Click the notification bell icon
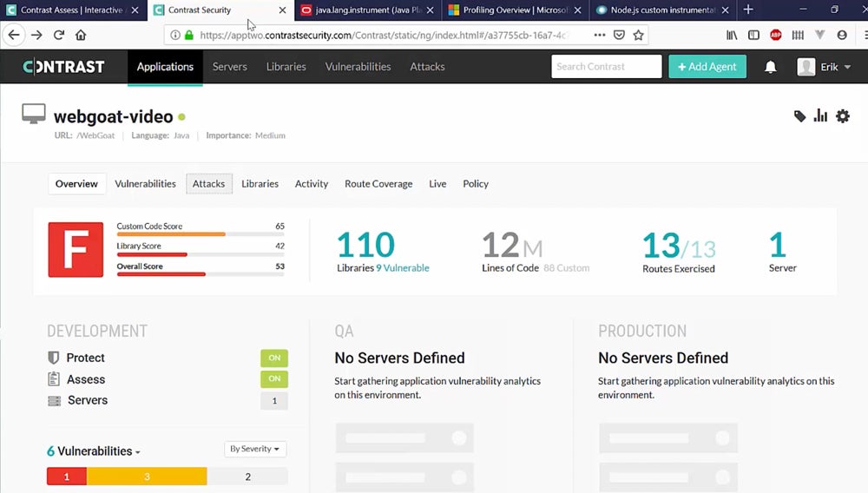The image size is (868, 493). 770,67
